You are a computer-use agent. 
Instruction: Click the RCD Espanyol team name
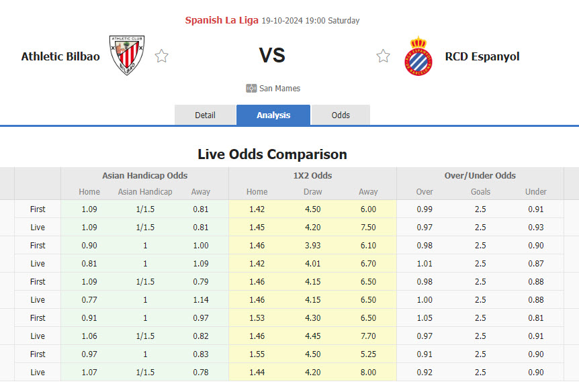(482, 56)
